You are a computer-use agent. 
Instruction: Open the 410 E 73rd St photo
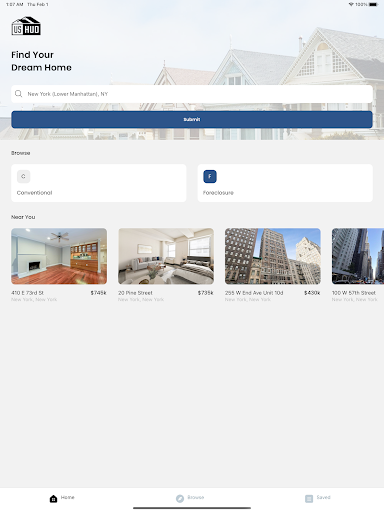click(59, 256)
